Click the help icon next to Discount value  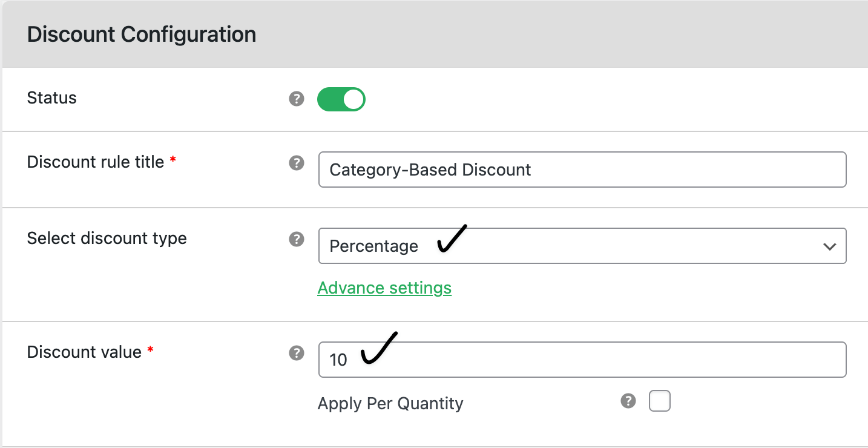tap(296, 353)
